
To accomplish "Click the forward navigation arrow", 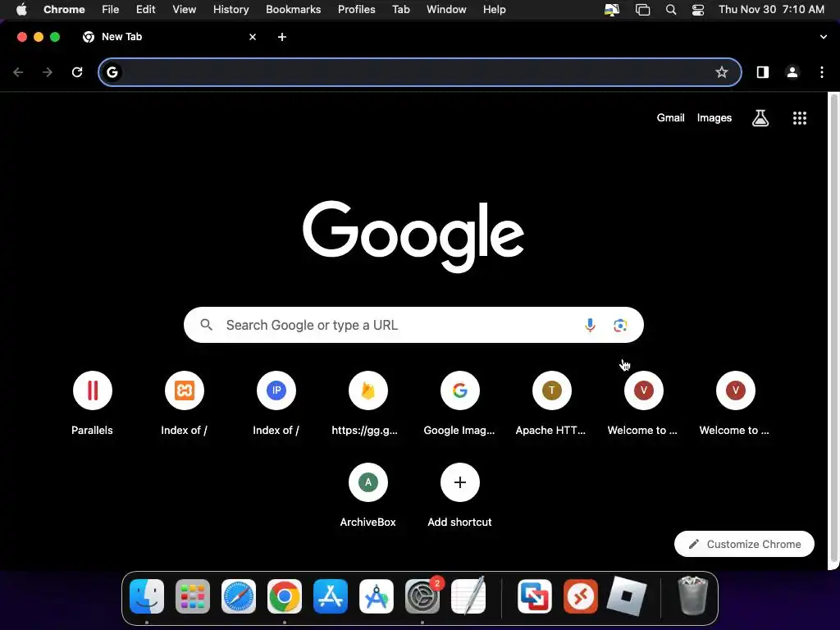I will [48, 72].
